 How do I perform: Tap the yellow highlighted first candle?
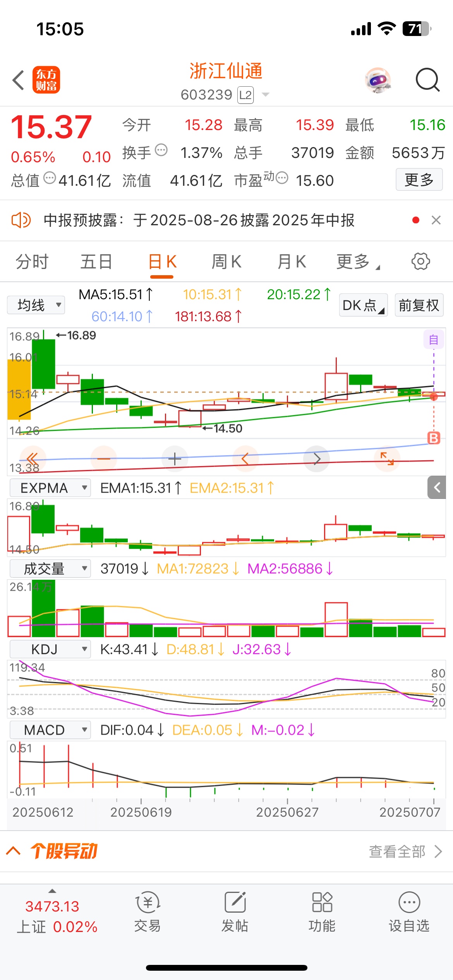(x=19, y=389)
